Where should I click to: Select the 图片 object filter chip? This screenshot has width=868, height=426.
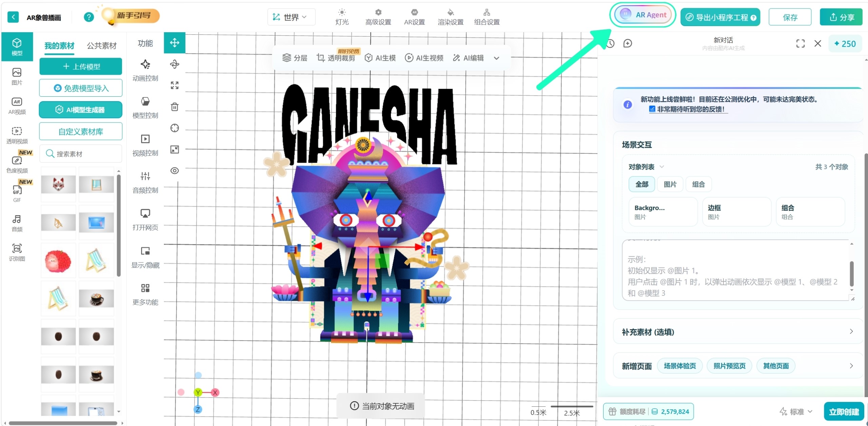tap(670, 184)
